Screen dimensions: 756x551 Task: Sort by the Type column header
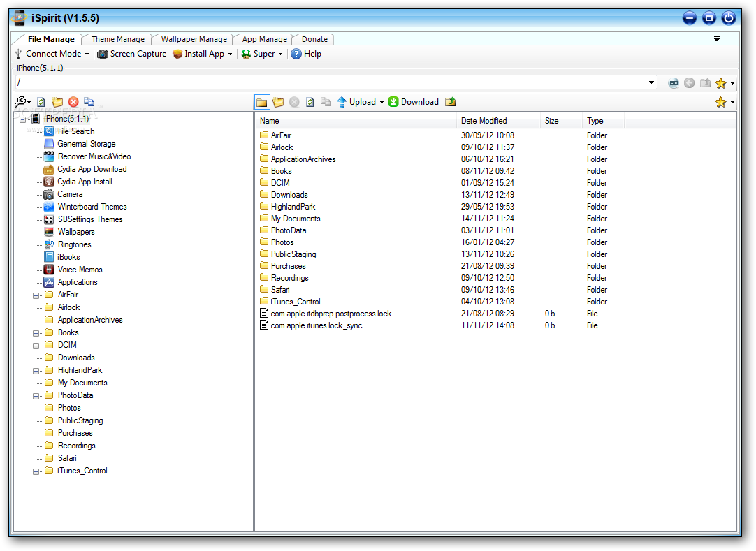coord(603,121)
